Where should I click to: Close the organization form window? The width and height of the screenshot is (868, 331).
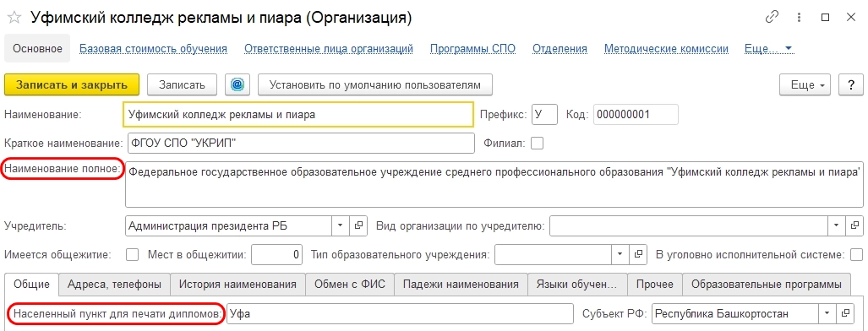point(851,18)
